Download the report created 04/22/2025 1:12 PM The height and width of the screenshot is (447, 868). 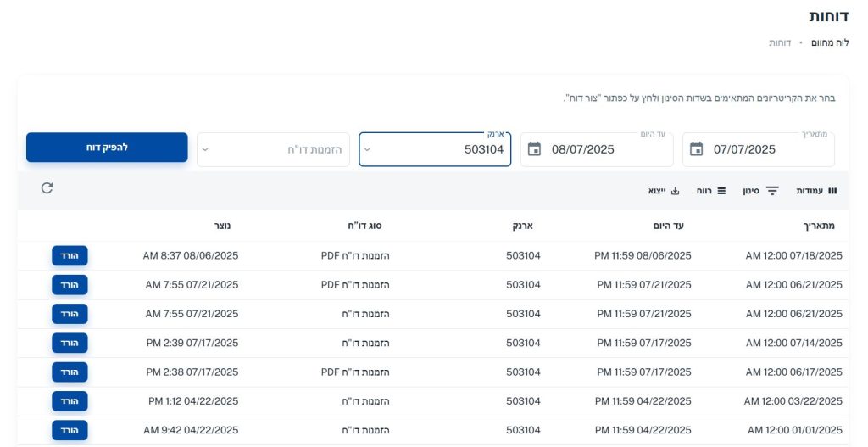pos(70,401)
